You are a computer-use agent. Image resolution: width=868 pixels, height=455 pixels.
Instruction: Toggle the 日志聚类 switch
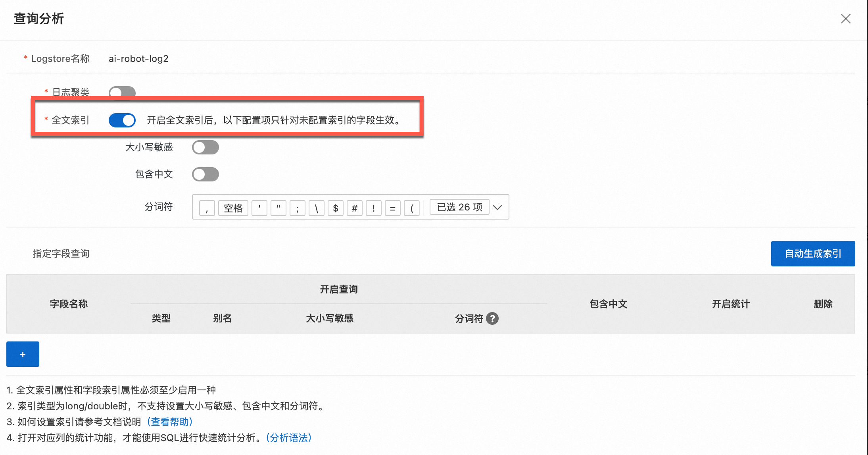122,92
